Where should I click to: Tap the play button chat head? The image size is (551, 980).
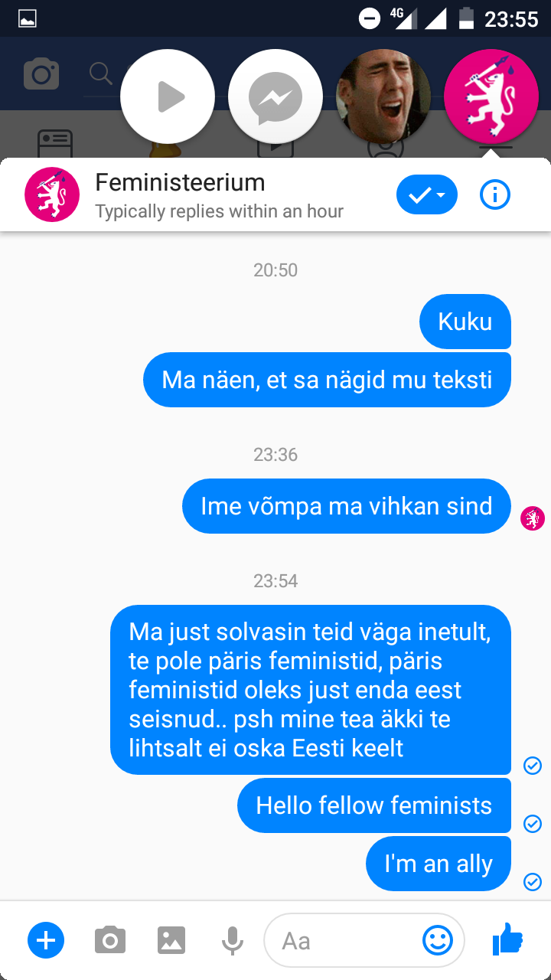pos(168,97)
